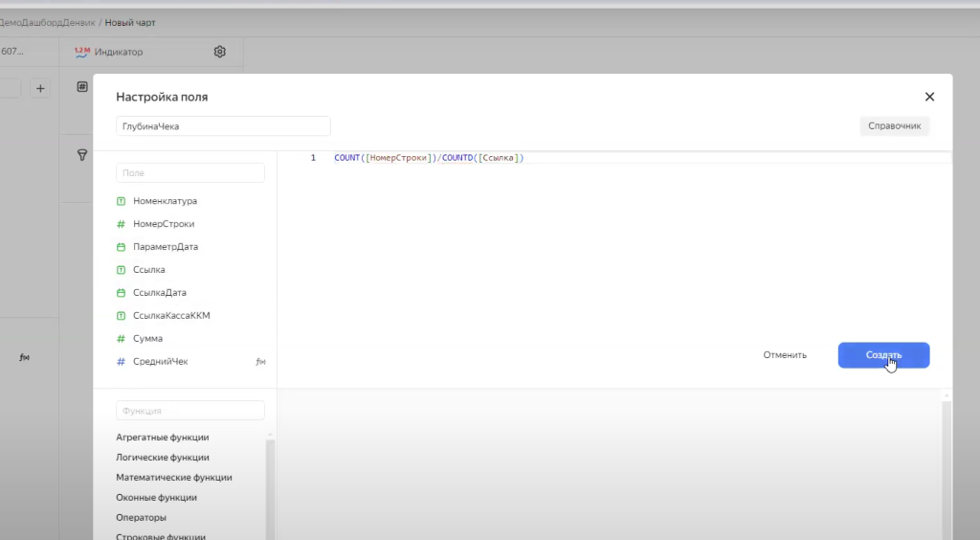
Task: Open the Справочник reference panel
Action: point(894,126)
